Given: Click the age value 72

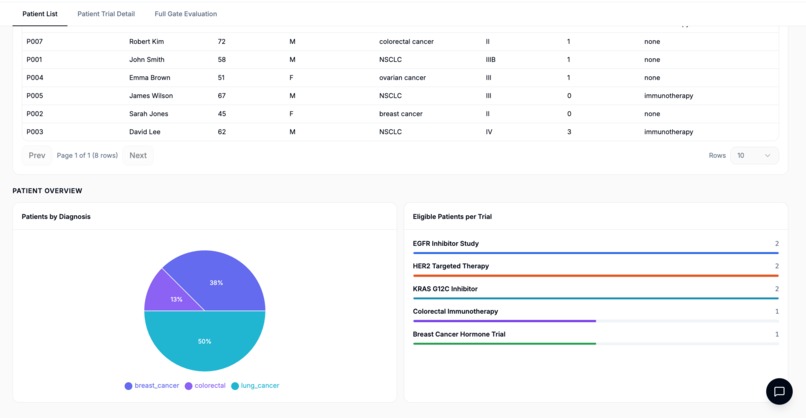Looking at the screenshot, I should click(x=222, y=42).
